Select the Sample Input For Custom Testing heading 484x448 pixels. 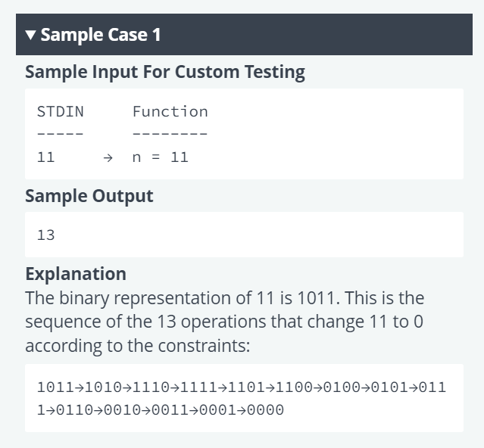pos(165,73)
